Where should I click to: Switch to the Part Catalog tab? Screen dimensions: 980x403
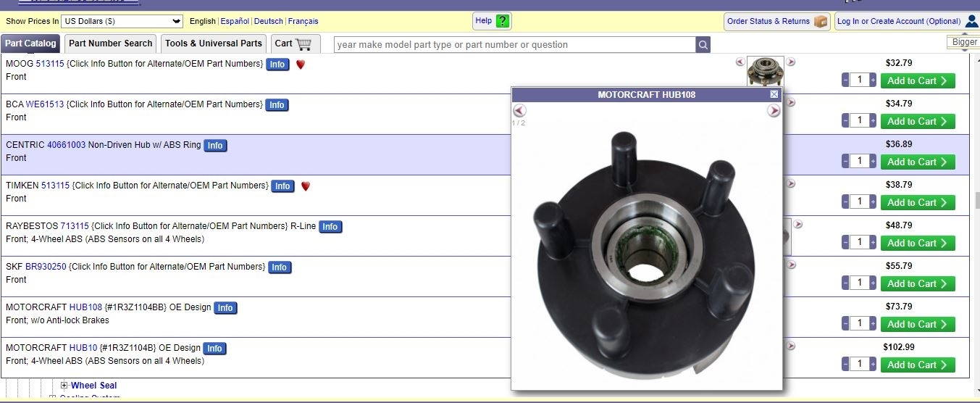pos(30,43)
